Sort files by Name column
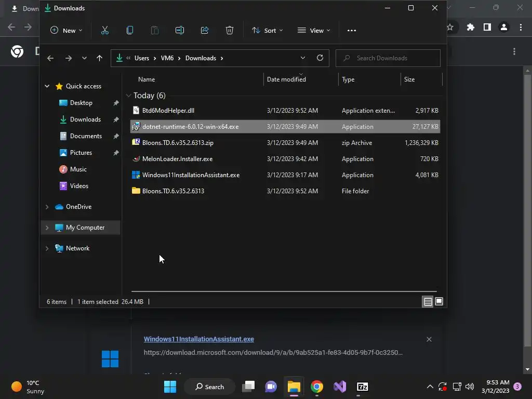This screenshot has height=399, width=532. click(x=146, y=79)
